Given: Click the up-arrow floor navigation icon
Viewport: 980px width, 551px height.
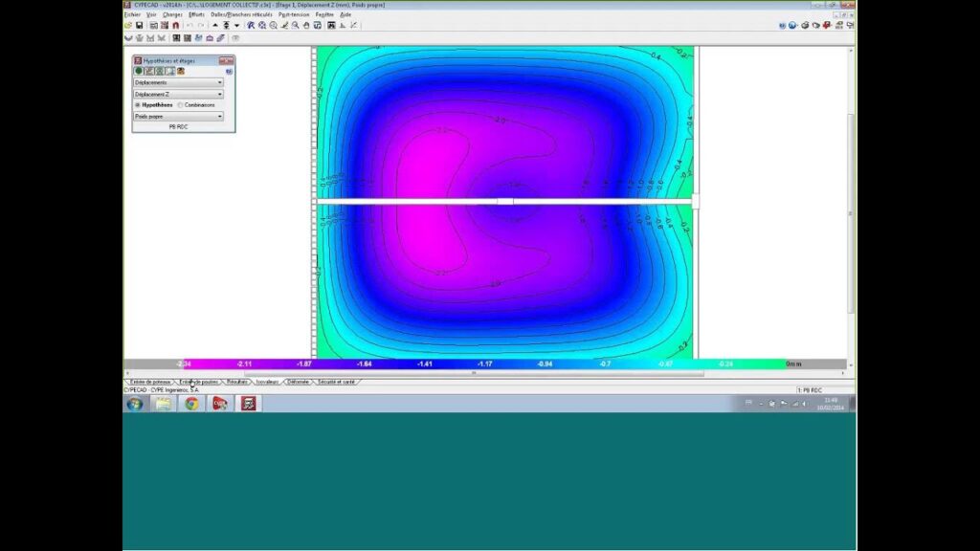Looking at the screenshot, I should (214, 26).
